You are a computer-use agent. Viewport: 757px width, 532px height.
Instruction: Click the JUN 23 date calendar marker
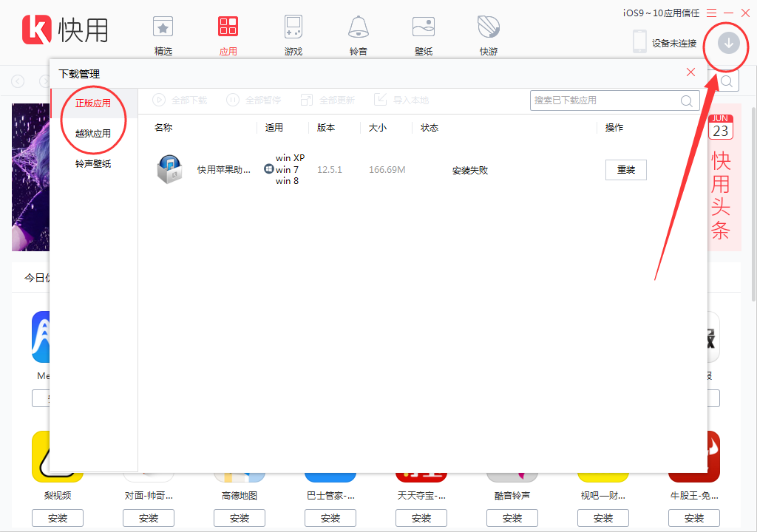(720, 126)
